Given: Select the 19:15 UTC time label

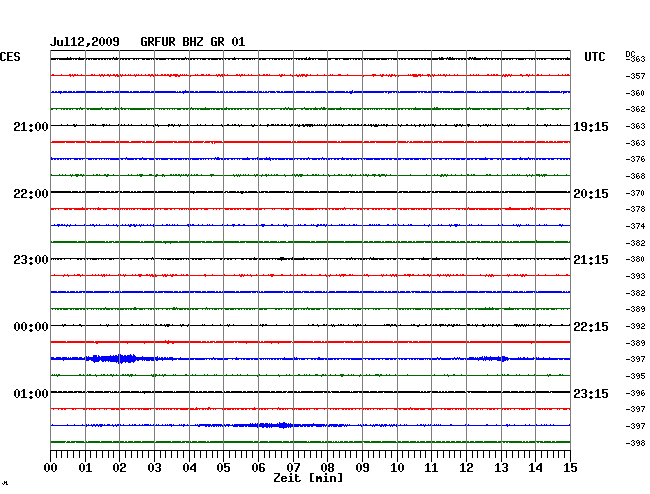Looking at the screenshot, I should tap(591, 126).
